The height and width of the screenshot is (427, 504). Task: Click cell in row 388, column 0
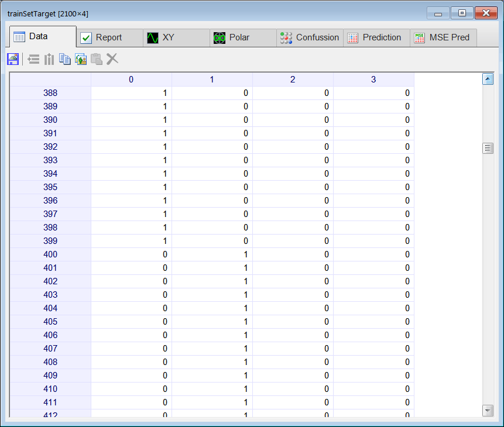[132, 93]
